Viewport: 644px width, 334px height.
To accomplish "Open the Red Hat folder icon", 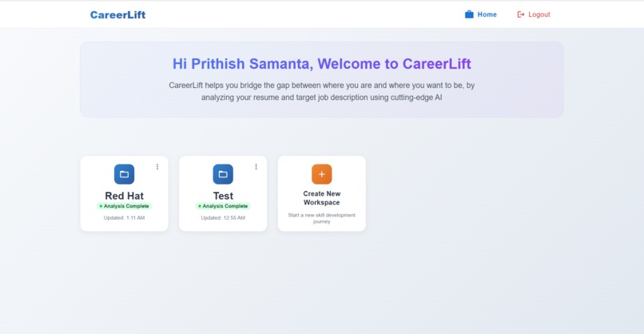I will pyautogui.click(x=124, y=174).
